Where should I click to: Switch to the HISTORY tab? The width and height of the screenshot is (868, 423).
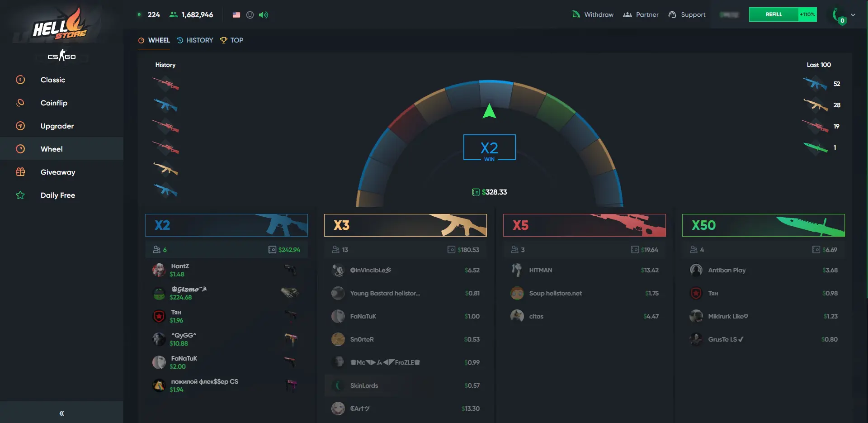click(x=195, y=40)
